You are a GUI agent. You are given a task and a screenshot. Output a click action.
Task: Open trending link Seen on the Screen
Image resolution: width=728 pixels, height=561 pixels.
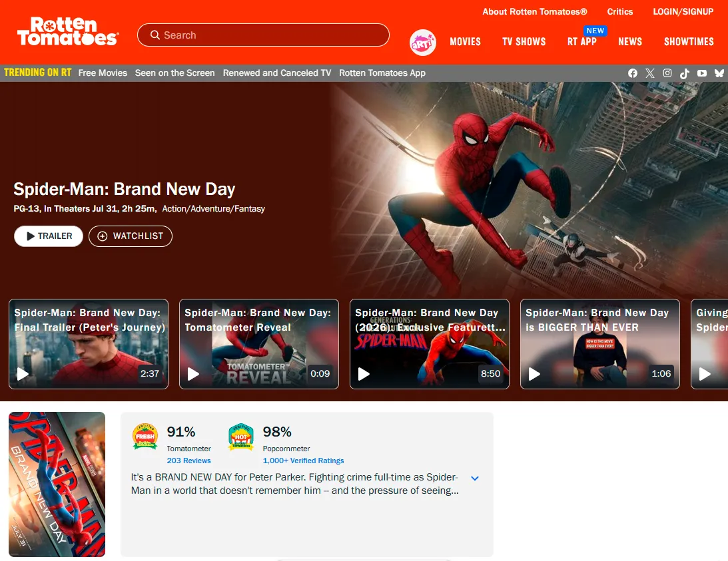175,73
